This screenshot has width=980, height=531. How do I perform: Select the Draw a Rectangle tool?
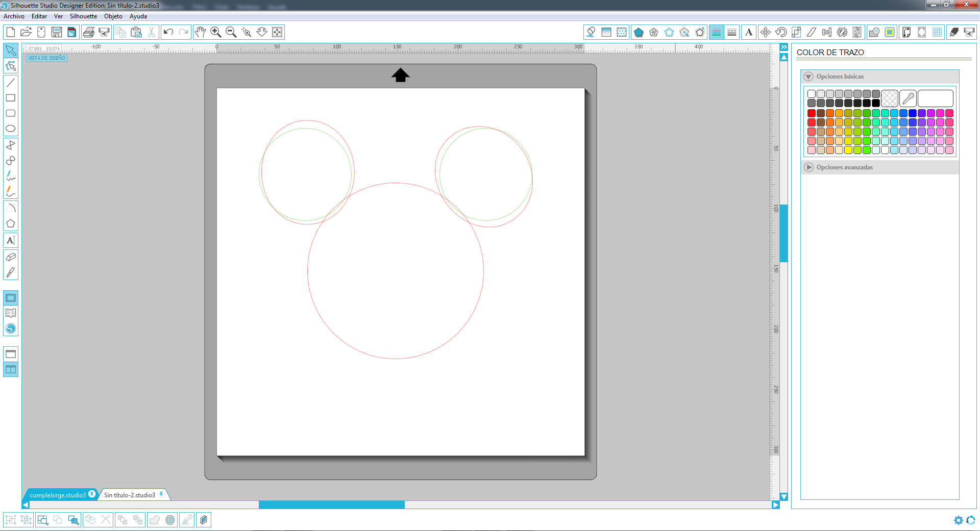[11, 98]
